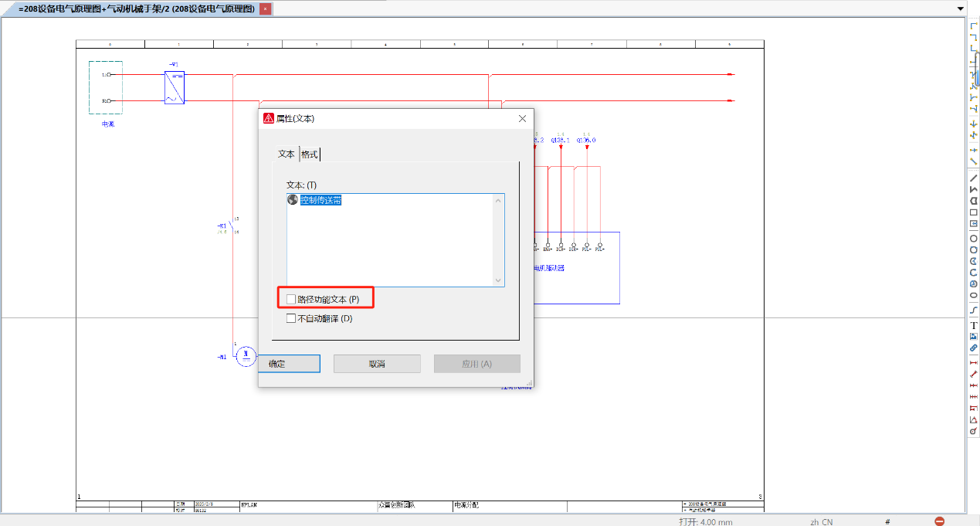Select the Polyline drawing tool
The image size is (980, 526).
coord(973,189)
